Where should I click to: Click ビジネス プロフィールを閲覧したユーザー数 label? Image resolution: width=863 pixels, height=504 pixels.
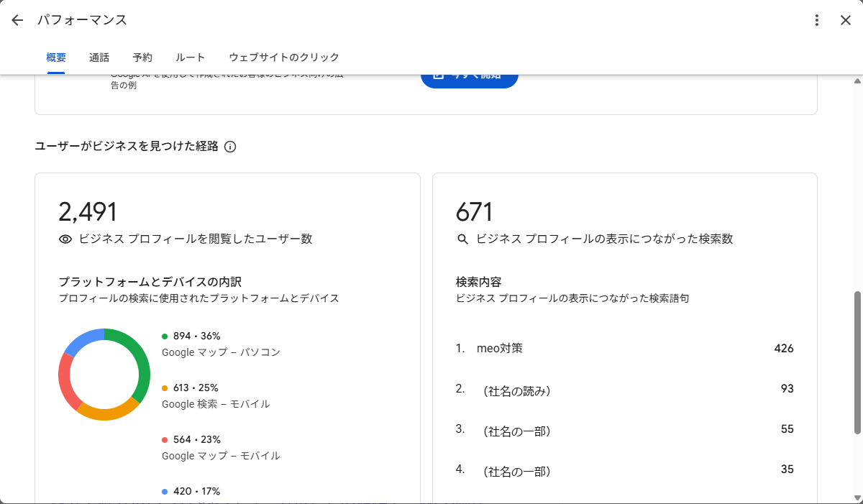tap(196, 239)
